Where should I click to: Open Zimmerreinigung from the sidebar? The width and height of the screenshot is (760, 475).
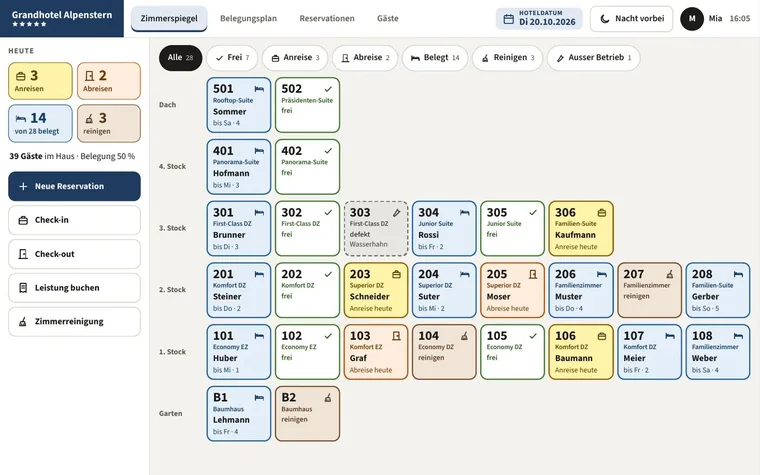click(x=74, y=321)
